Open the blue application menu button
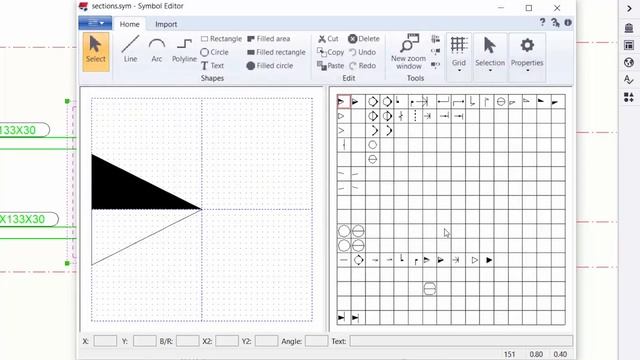 click(x=95, y=23)
